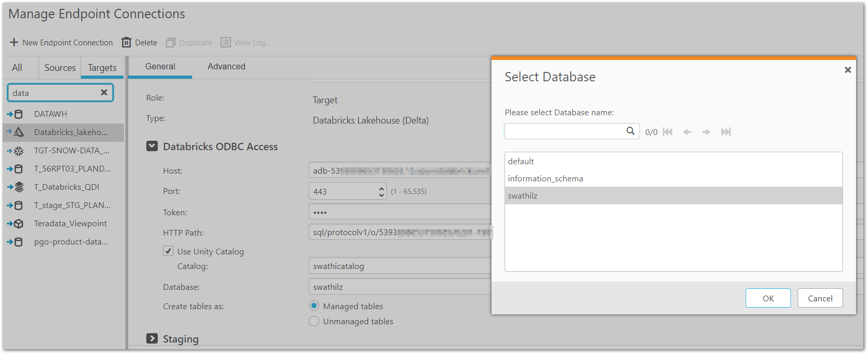Cancel the Select Database dialog
The height and width of the screenshot is (354, 868).
[x=820, y=298]
